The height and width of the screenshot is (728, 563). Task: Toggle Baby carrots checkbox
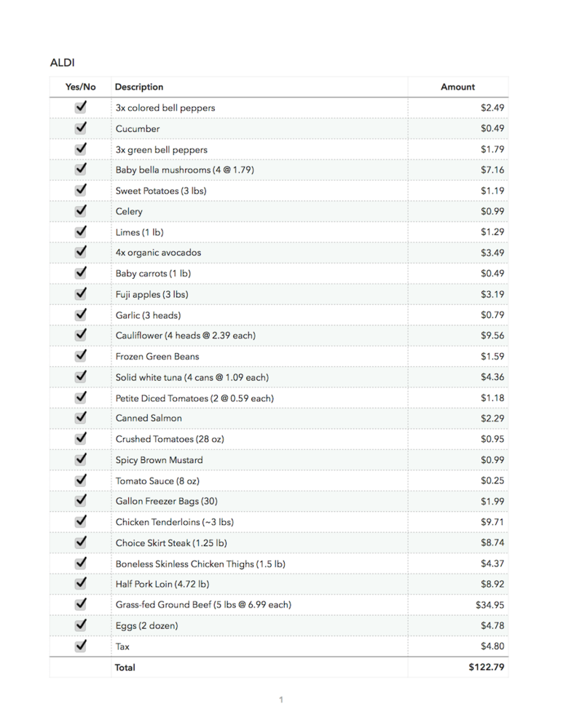[81, 272]
